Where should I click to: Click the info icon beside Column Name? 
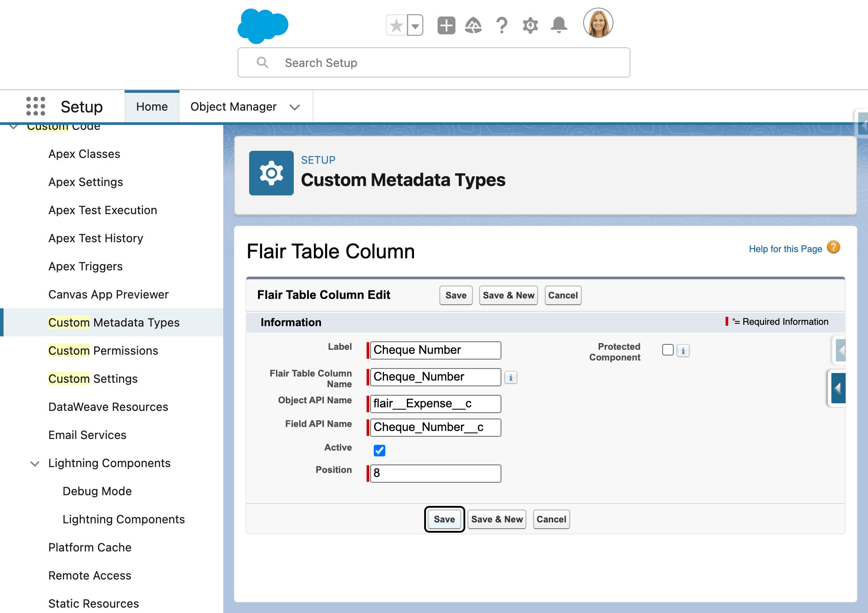coord(511,377)
